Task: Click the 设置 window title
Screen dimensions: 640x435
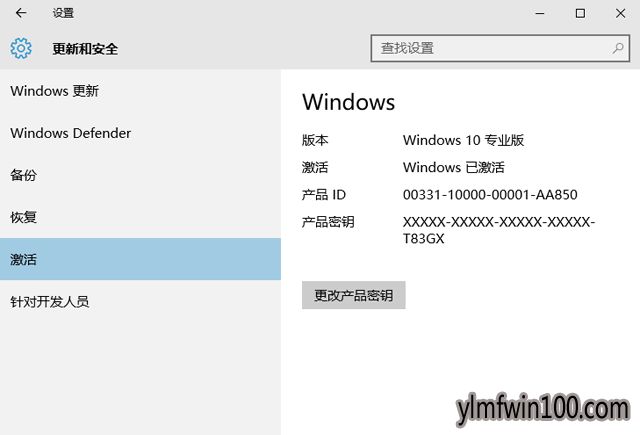Action: (63, 13)
